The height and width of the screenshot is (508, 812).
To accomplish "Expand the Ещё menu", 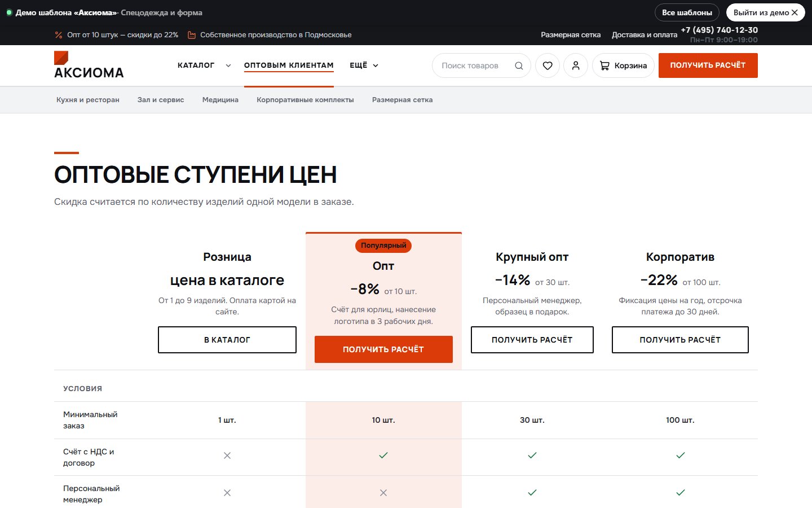I will [x=364, y=65].
